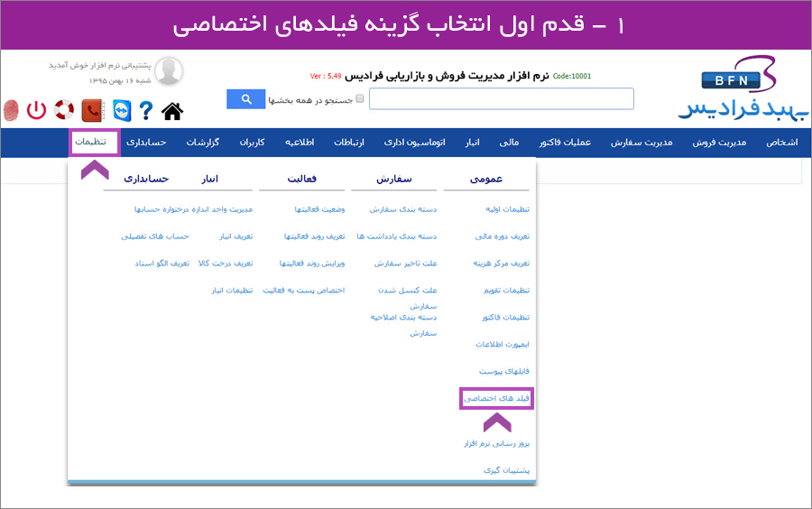Click the user profile avatar
812x509 pixels.
(x=169, y=71)
